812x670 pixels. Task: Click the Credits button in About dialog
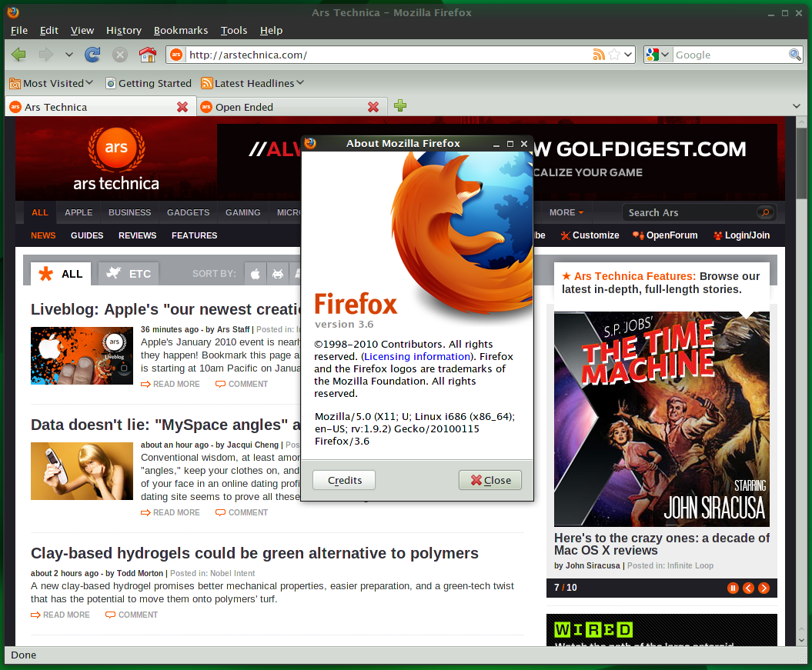[x=344, y=480]
